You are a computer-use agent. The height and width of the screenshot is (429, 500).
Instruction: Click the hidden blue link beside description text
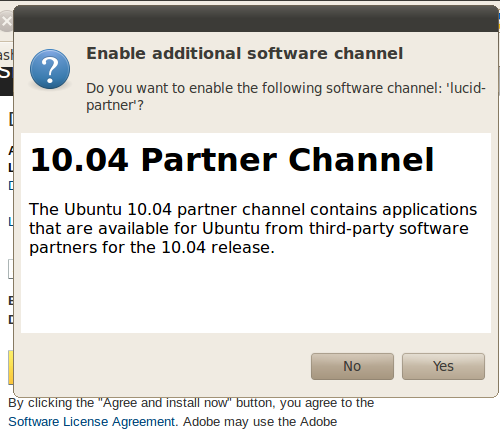point(11,221)
